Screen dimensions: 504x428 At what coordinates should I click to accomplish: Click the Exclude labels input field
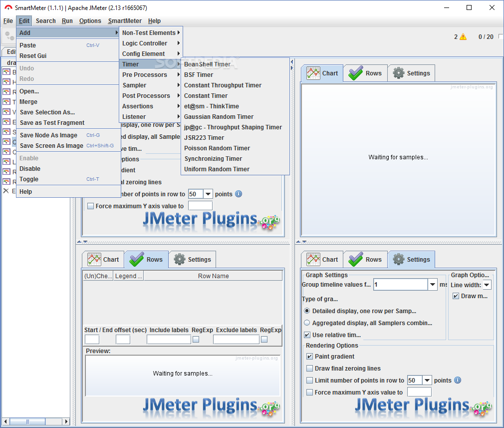(236, 340)
